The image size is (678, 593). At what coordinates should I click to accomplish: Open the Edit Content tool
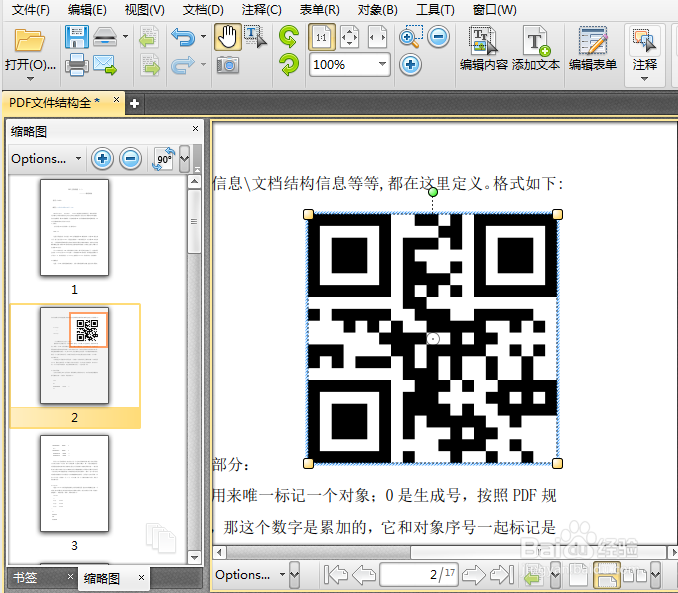[x=483, y=48]
